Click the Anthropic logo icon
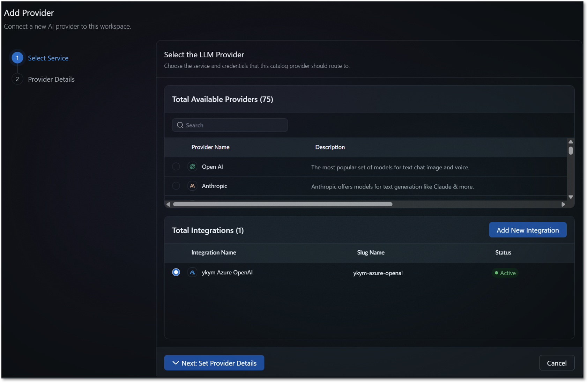This screenshot has width=588, height=383. 192,186
